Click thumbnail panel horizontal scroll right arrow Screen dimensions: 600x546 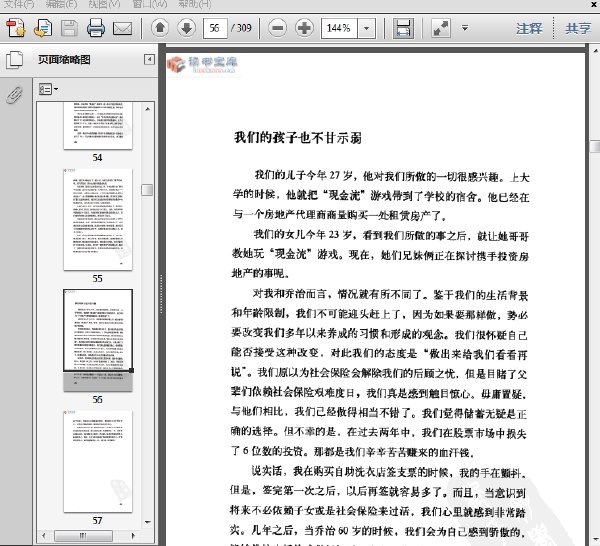tap(133, 536)
